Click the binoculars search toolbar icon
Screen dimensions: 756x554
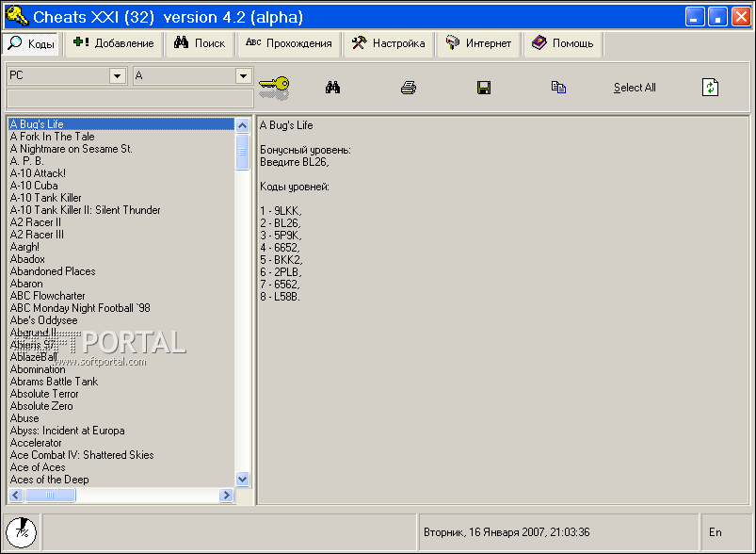[332, 88]
